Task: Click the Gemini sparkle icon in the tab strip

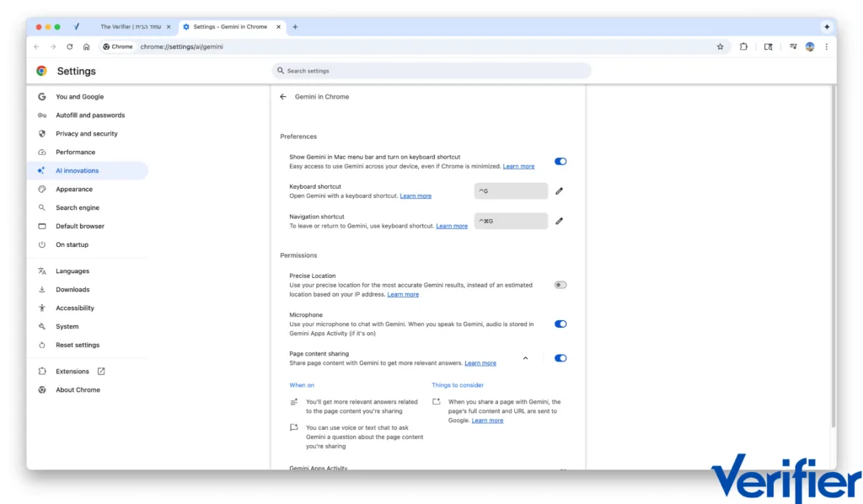Action: click(x=827, y=26)
